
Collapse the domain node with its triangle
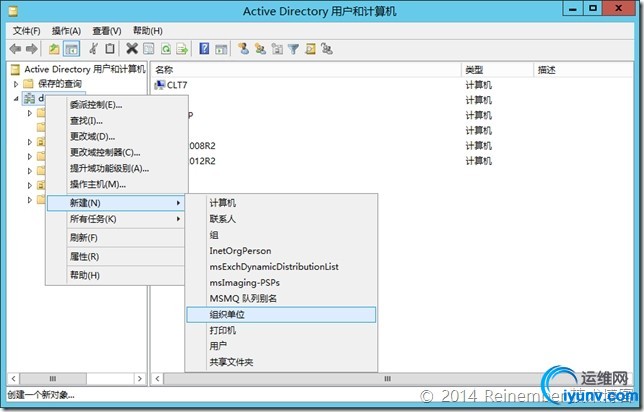pos(16,99)
